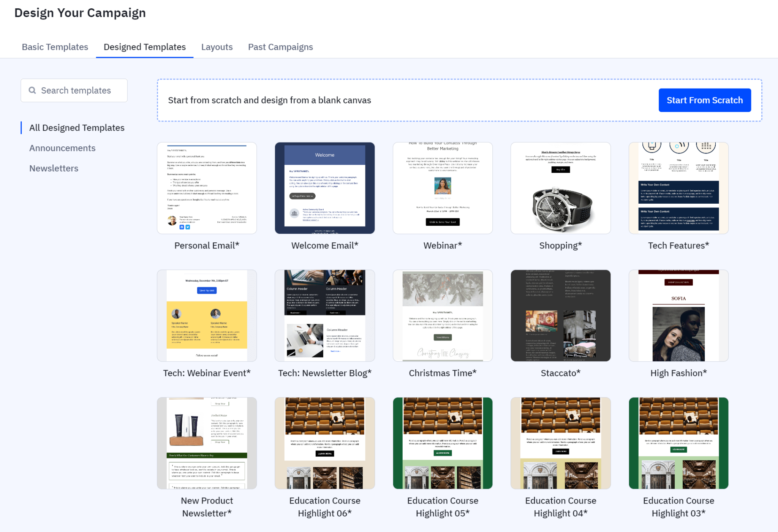Select the Tech: Webinar Event template
Viewport: 778px width, 532px height.
point(207,315)
